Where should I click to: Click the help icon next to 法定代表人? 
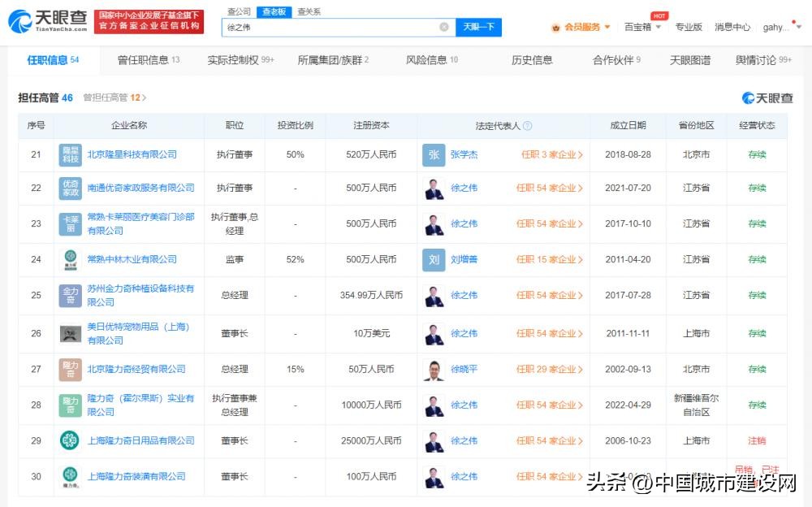(x=527, y=126)
